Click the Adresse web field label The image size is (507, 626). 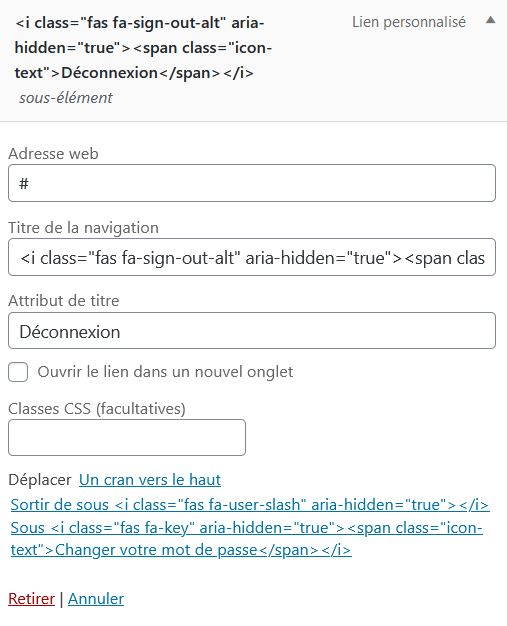pyautogui.click(x=53, y=154)
